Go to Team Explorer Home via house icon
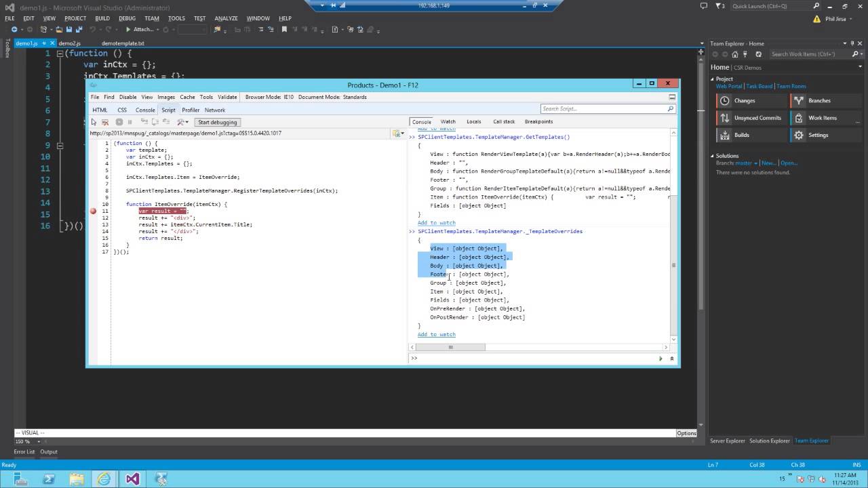The height and width of the screenshot is (488, 868). [x=736, y=54]
